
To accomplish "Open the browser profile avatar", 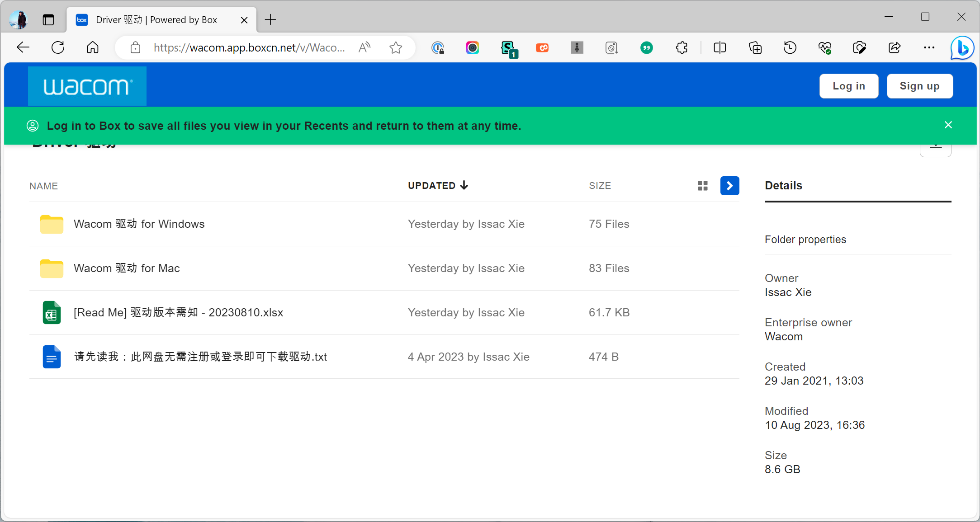I will click(x=19, y=20).
